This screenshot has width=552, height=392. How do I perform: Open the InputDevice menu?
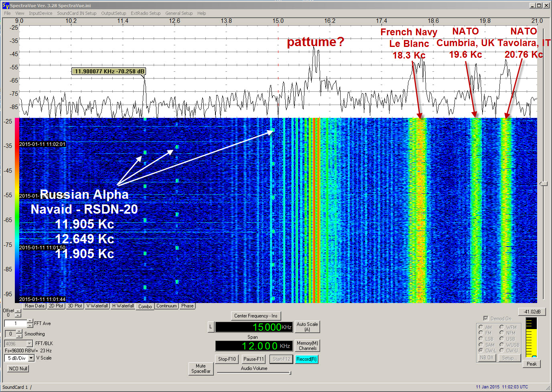pos(41,13)
